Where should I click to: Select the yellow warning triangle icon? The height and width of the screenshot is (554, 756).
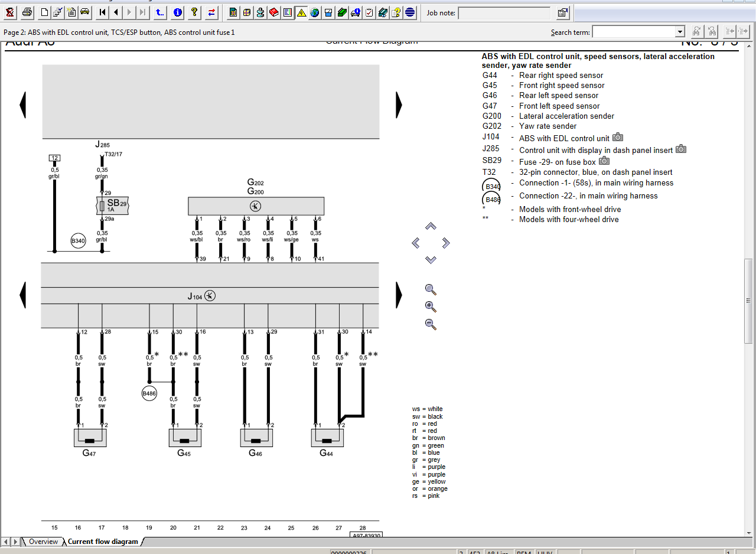click(301, 12)
